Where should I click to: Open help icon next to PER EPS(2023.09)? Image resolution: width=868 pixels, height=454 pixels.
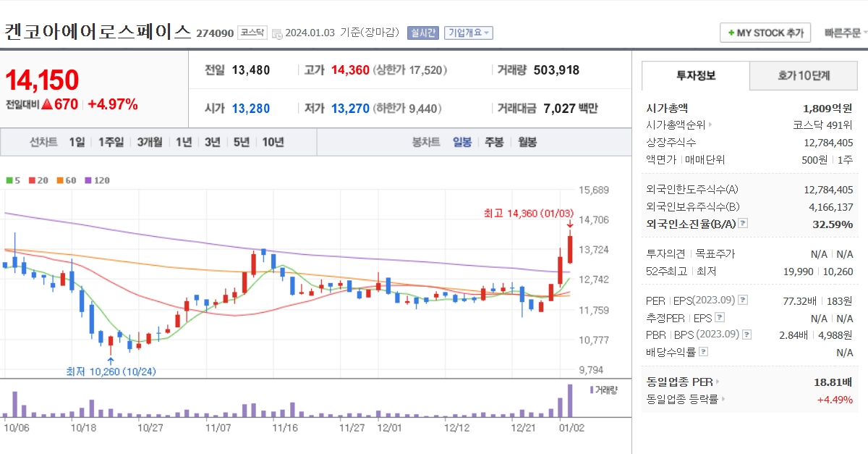(743, 300)
